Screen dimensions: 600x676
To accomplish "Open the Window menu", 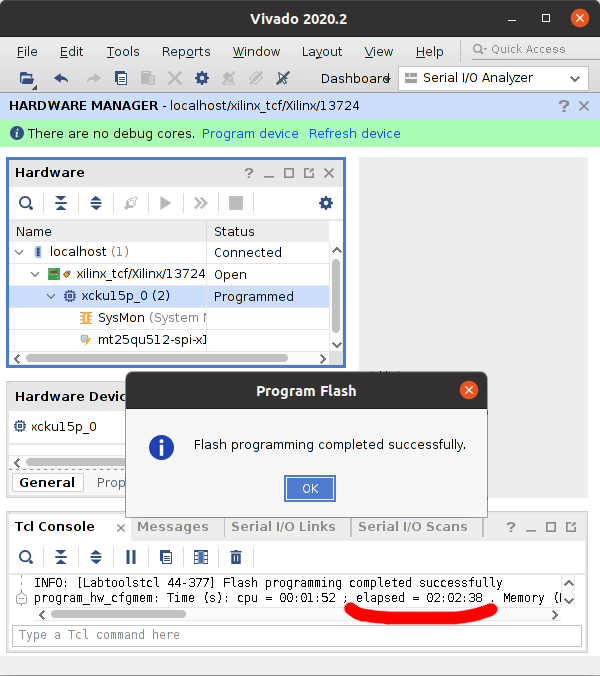I will coord(256,52).
